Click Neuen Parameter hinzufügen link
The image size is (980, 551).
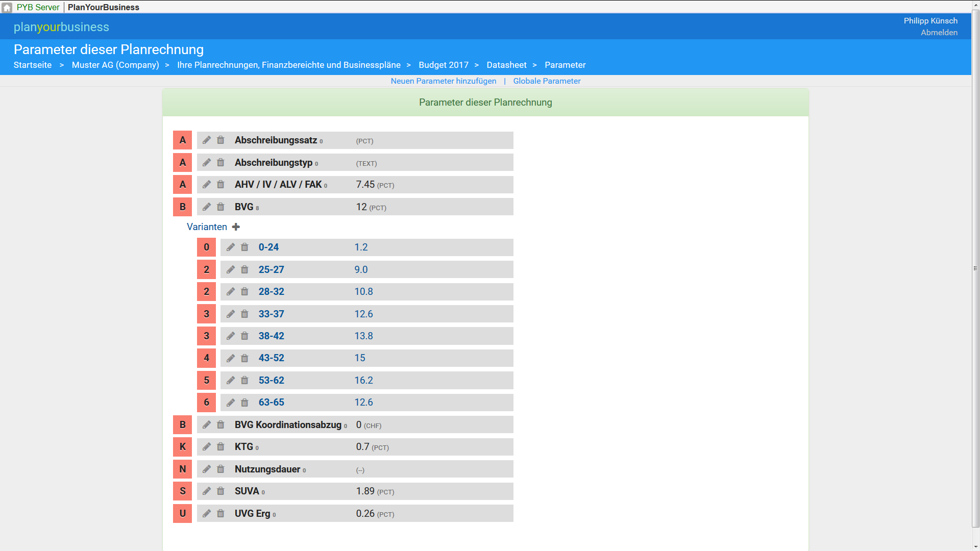(x=443, y=81)
